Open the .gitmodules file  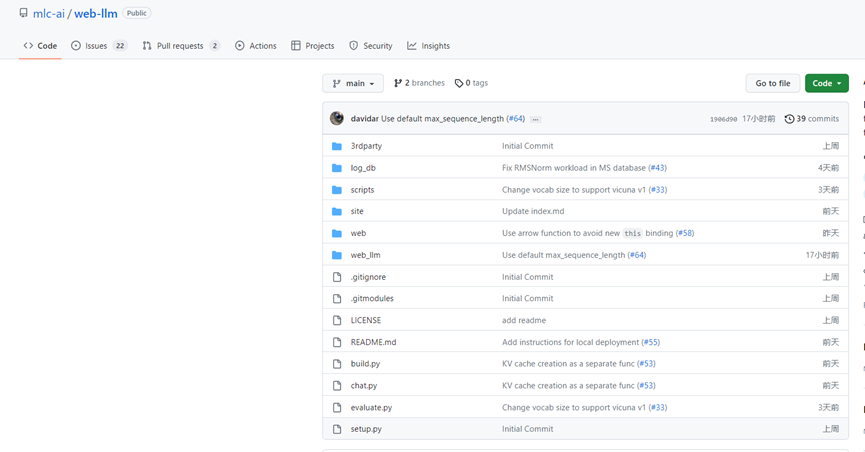pyautogui.click(x=372, y=299)
